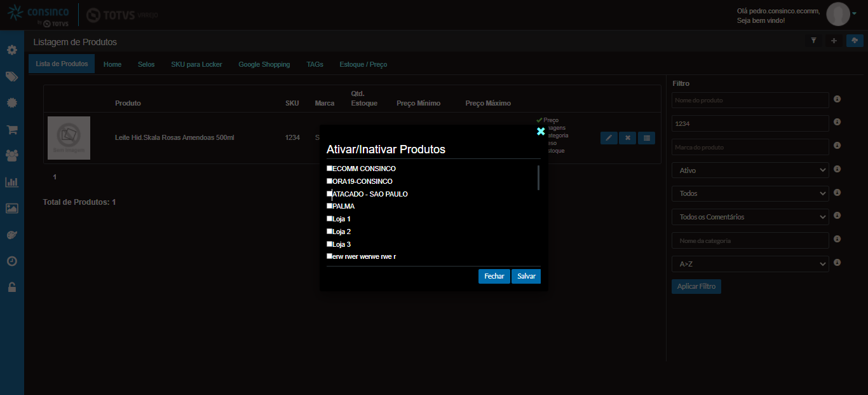The width and height of the screenshot is (868, 395).
Task: Check the ATACADO - SAO PAULO checkbox
Action: 330,193
